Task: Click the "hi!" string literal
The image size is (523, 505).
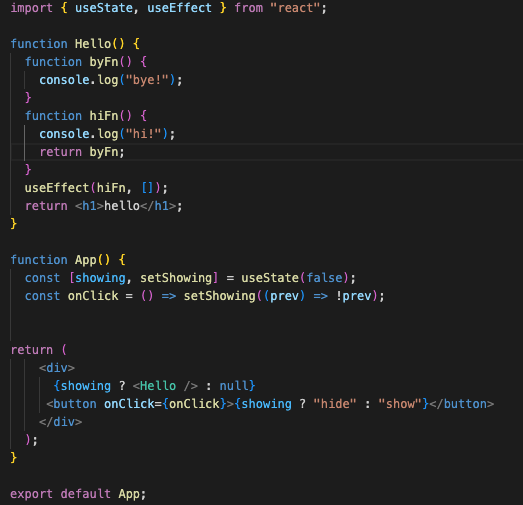Action: (x=143, y=134)
